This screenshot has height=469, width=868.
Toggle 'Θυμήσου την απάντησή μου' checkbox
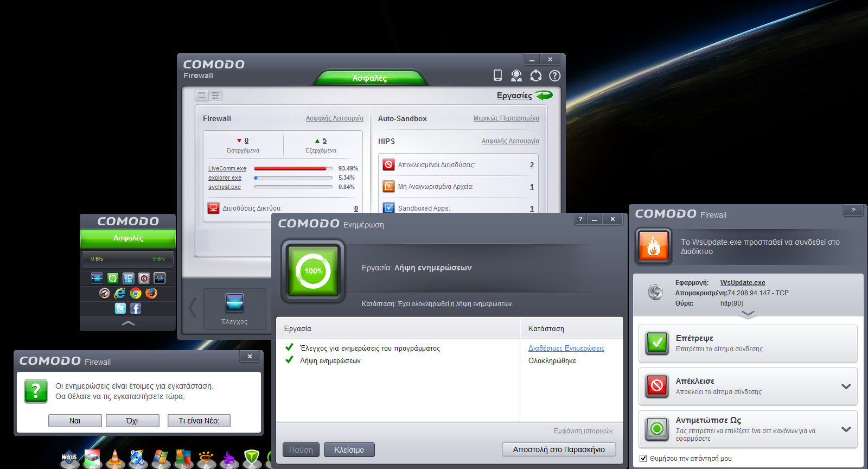[643, 458]
